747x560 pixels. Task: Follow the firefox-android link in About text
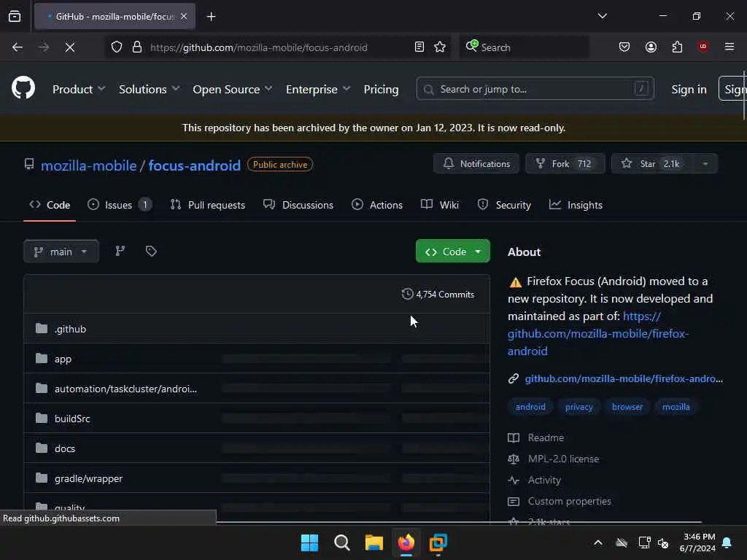[598, 334]
